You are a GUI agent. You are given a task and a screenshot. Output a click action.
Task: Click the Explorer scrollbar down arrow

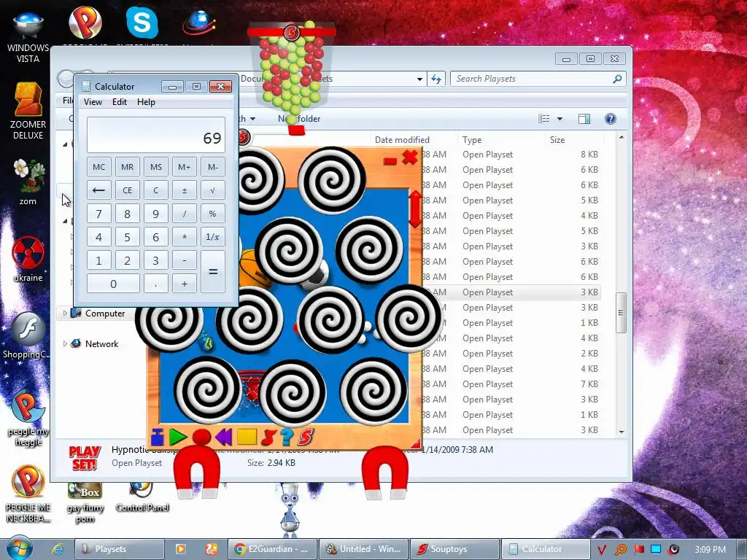(622, 432)
